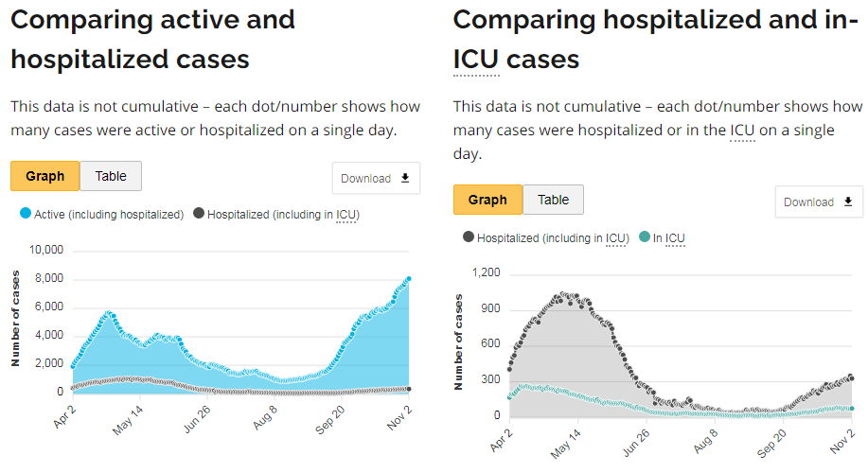The width and height of the screenshot is (868, 473).
Task: Click the last dark hospitalized point in the ICU chart
Action: click(x=851, y=378)
